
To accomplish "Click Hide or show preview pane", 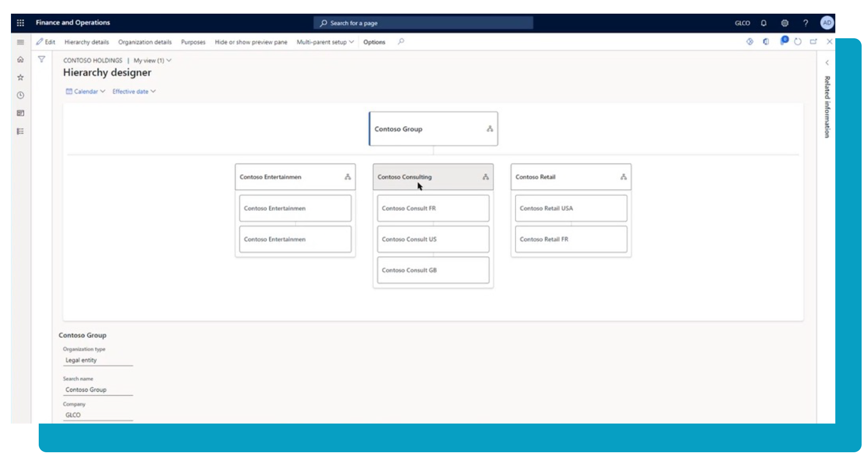I will point(251,42).
